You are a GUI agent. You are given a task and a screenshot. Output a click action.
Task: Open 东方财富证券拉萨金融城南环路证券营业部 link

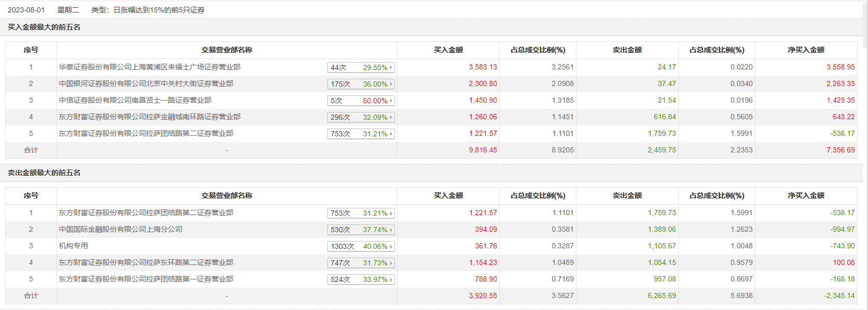(149, 117)
